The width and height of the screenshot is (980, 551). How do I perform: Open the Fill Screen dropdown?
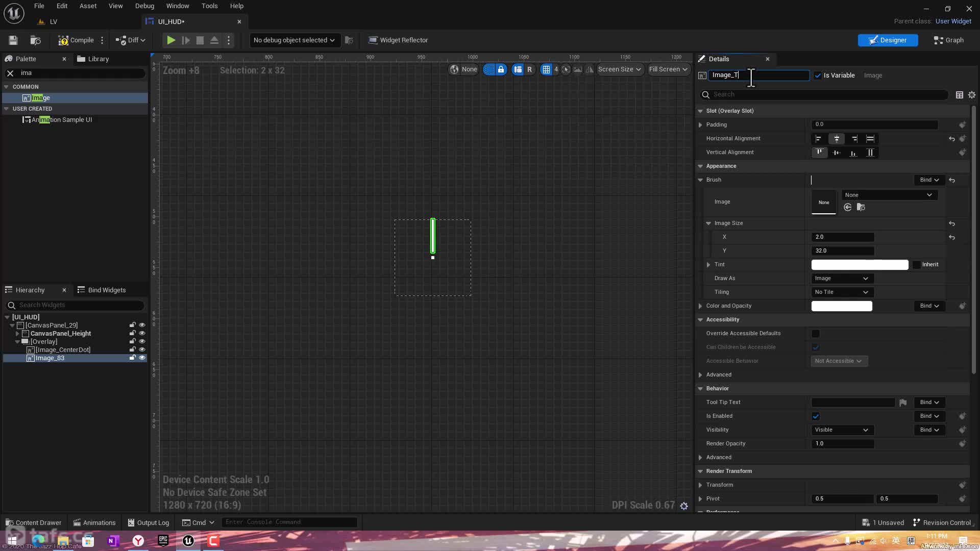click(668, 69)
